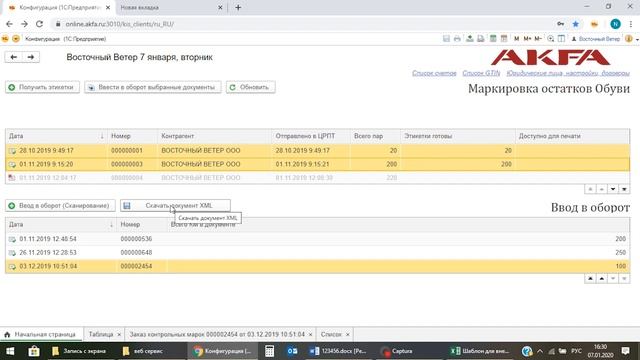Open Windows notification center icon
Screen dimensions: 640x360
coord(625,351)
